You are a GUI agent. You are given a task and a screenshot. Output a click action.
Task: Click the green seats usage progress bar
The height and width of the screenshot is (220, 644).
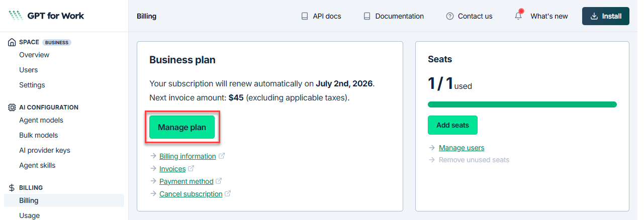(x=522, y=104)
